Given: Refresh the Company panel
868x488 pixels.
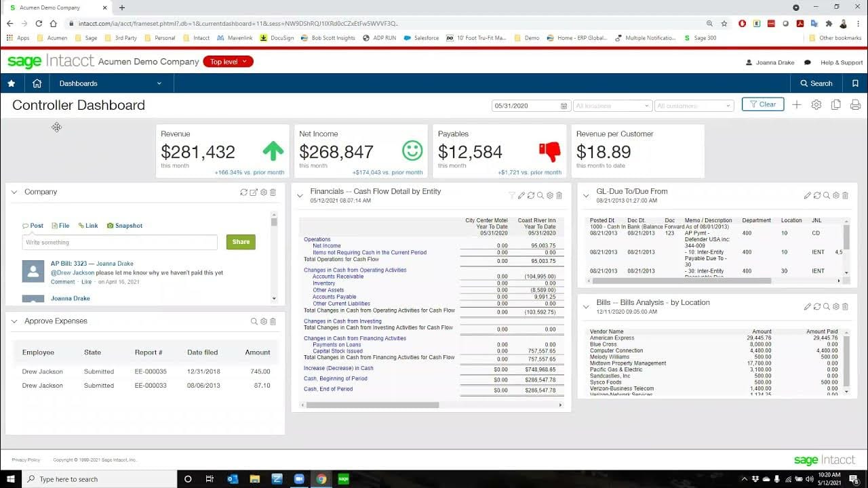Looking at the screenshot, I should click(244, 192).
